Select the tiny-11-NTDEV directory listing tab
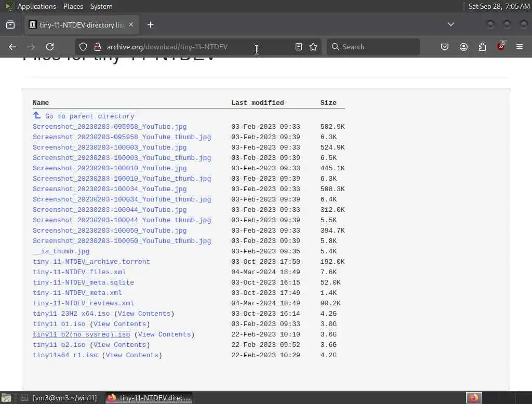The width and height of the screenshot is (532, 404). click(82, 25)
